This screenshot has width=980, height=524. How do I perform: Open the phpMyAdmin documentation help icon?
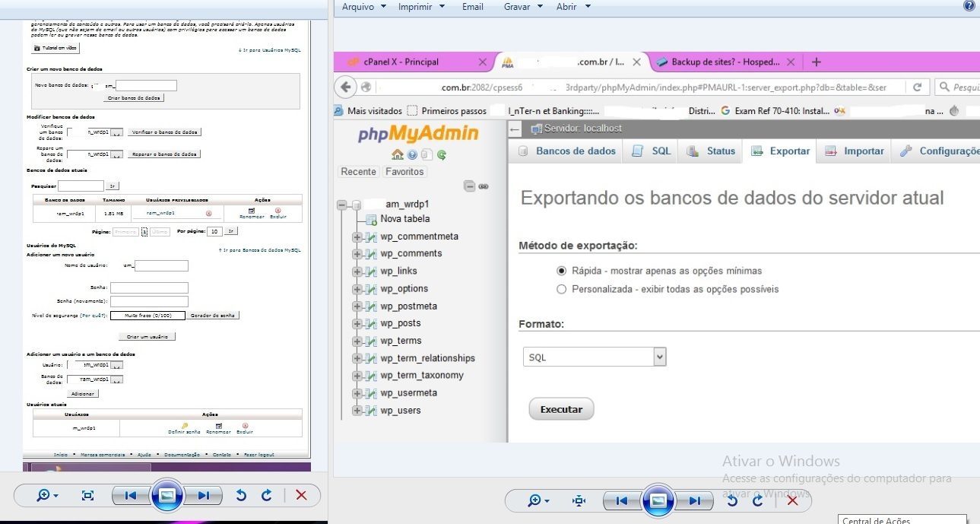pos(413,155)
